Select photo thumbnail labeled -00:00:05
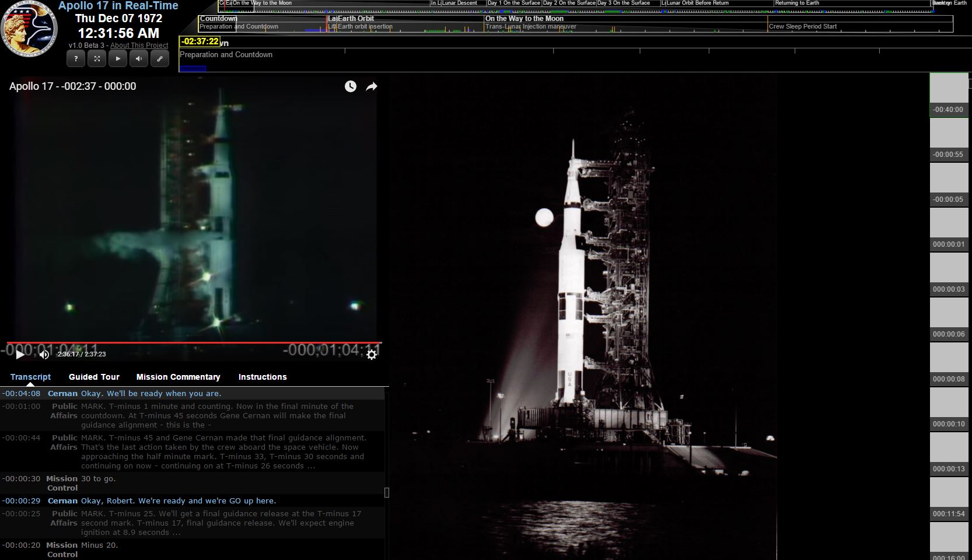This screenshot has width=972, height=560. pyautogui.click(x=949, y=184)
